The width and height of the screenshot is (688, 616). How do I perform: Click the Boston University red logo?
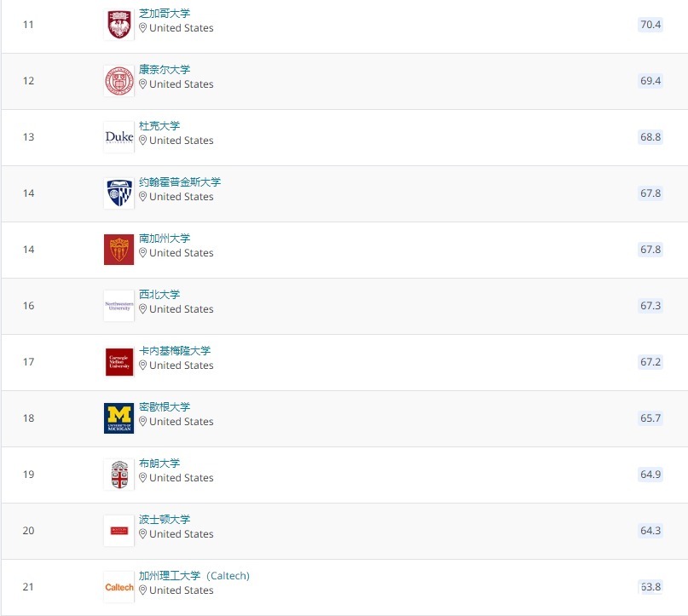pyautogui.click(x=119, y=531)
